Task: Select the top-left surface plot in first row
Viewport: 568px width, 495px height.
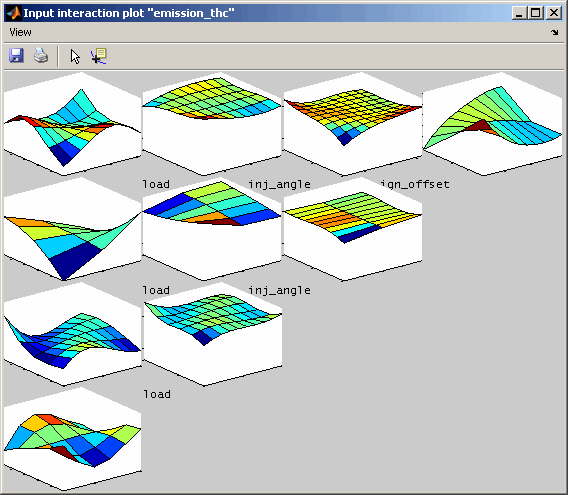Action: (72, 124)
